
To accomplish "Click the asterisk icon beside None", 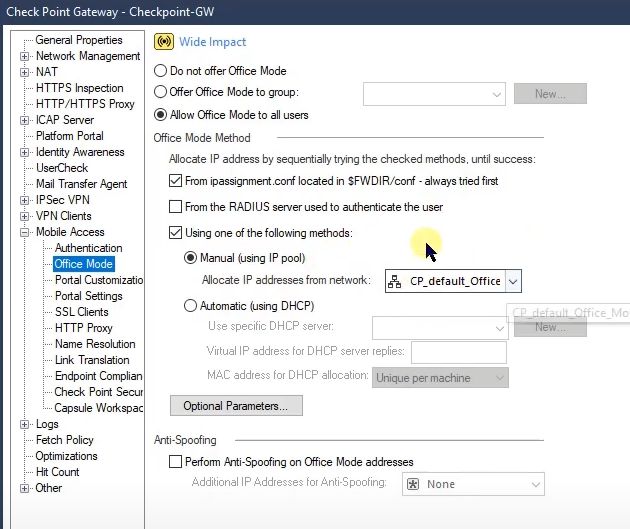I will point(413,484).
